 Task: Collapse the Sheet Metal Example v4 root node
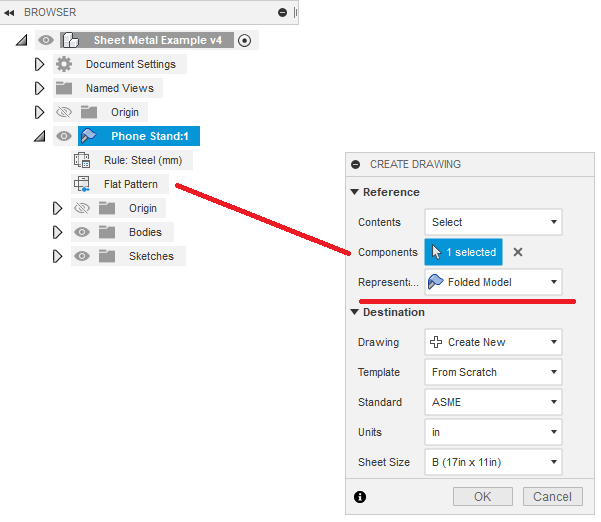[x=22, y=40]
